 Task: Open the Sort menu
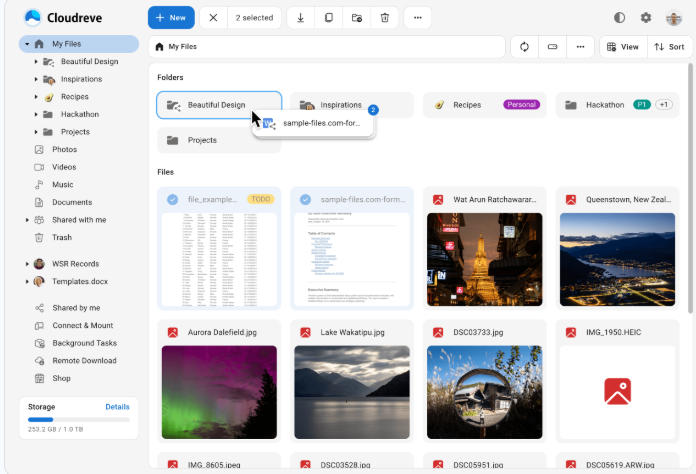[669, 47]
